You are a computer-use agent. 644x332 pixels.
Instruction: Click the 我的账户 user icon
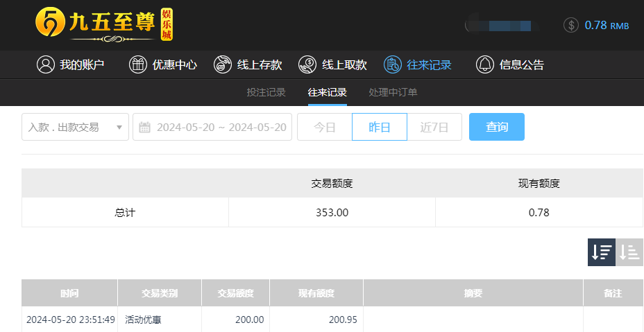click(46, 64)
